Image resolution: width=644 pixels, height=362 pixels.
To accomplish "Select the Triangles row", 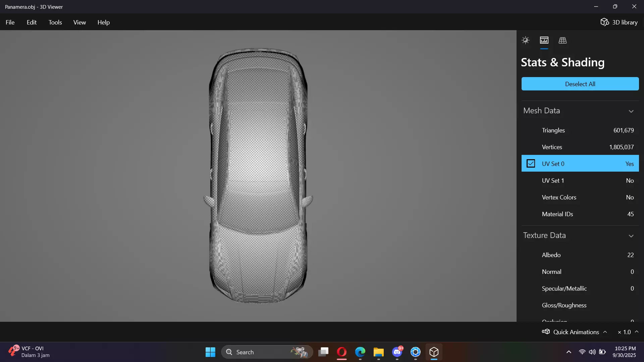I will (x=580, y=130).
